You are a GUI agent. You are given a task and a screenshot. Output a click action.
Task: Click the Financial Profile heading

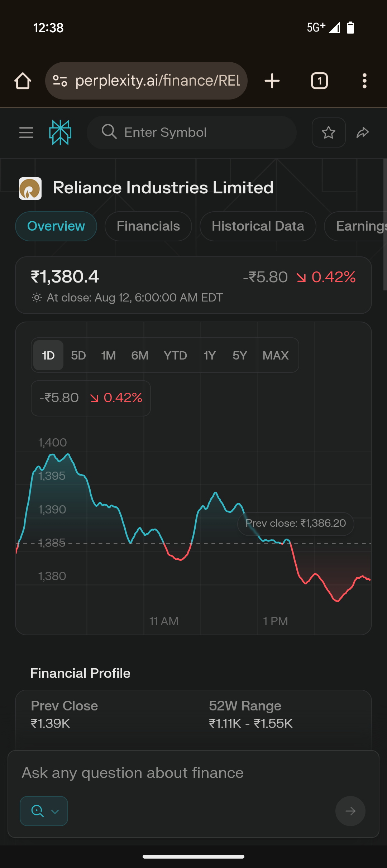click(x=80, y=674)
